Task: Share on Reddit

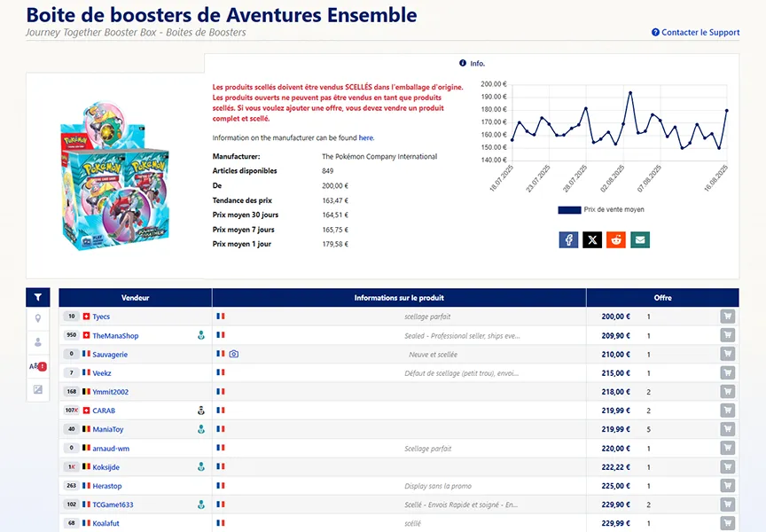Action: [616, 240]
